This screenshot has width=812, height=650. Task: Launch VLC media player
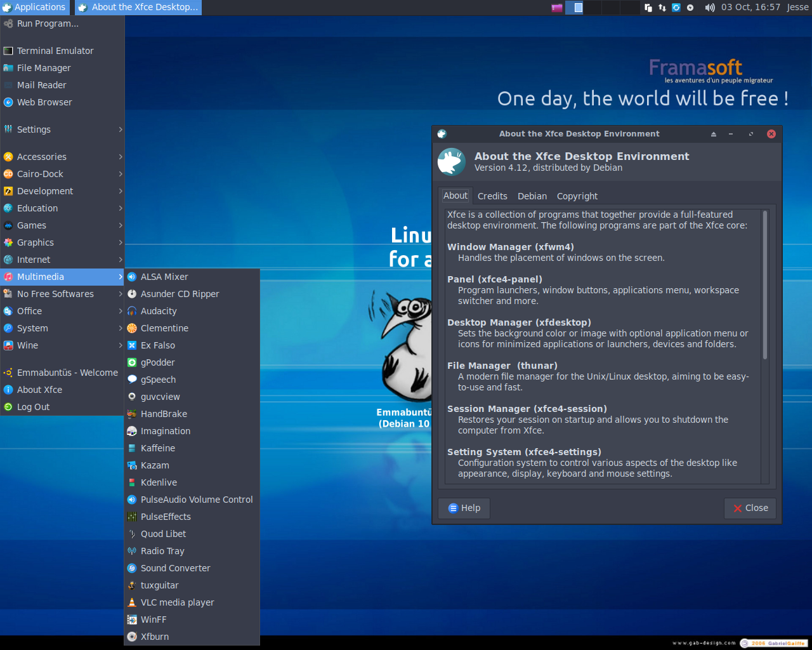point(192,602)
